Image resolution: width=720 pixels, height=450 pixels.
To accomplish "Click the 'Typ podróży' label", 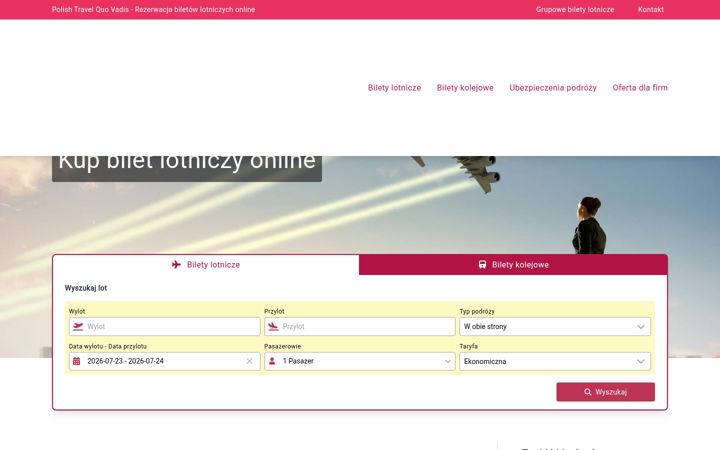I will point(477,311).
